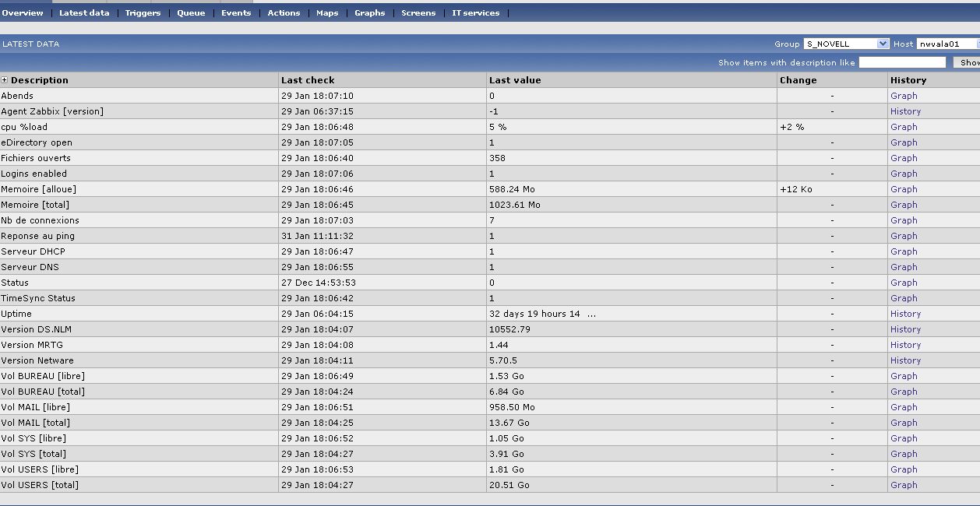The width and height of the screenshot is (980, 506).
Task: Click the cpu %load change value '+2 %'
Action: tap(791, 127)
